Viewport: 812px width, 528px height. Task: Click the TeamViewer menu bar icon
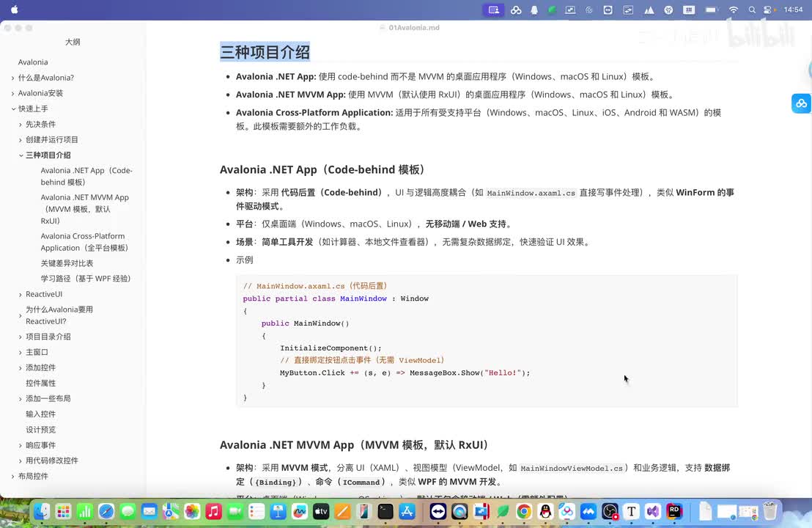(x=608, y=10)
